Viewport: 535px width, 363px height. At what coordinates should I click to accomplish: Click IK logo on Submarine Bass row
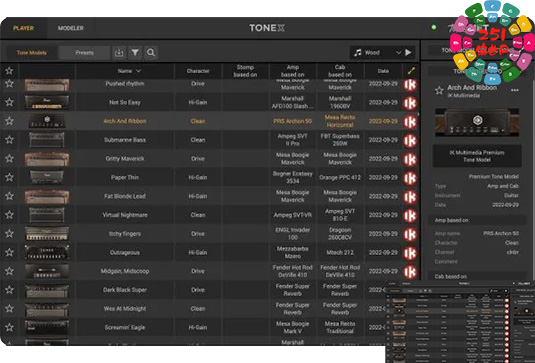(410, 141)
